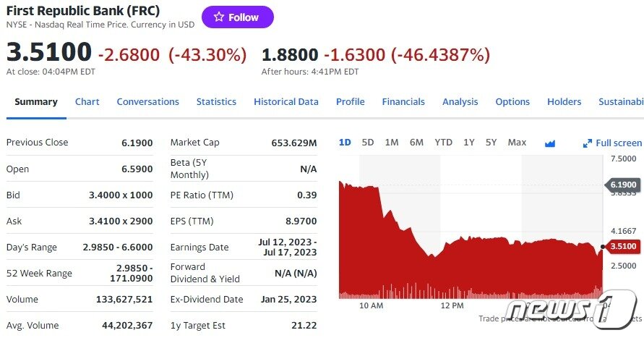Switch to the Options tab
644x338 pixels.
point(512,102)
